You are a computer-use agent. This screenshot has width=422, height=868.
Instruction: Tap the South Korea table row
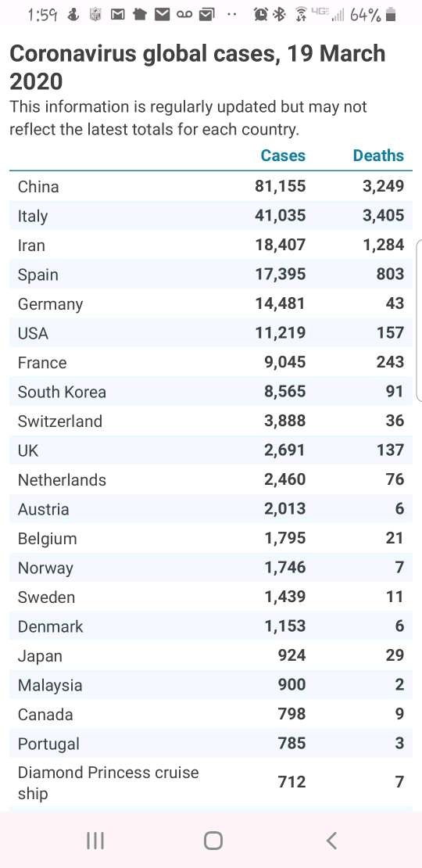[211, 391]
